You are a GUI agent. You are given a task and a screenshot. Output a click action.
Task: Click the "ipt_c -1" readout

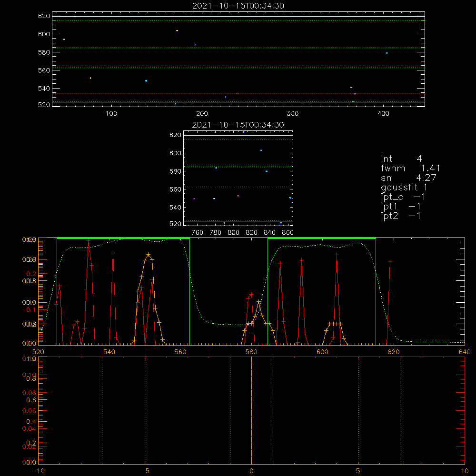(x=403, y=197)
